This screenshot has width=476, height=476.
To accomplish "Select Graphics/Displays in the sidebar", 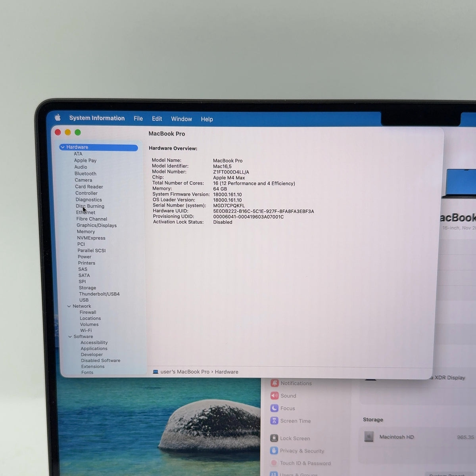I will coord(96,225).
